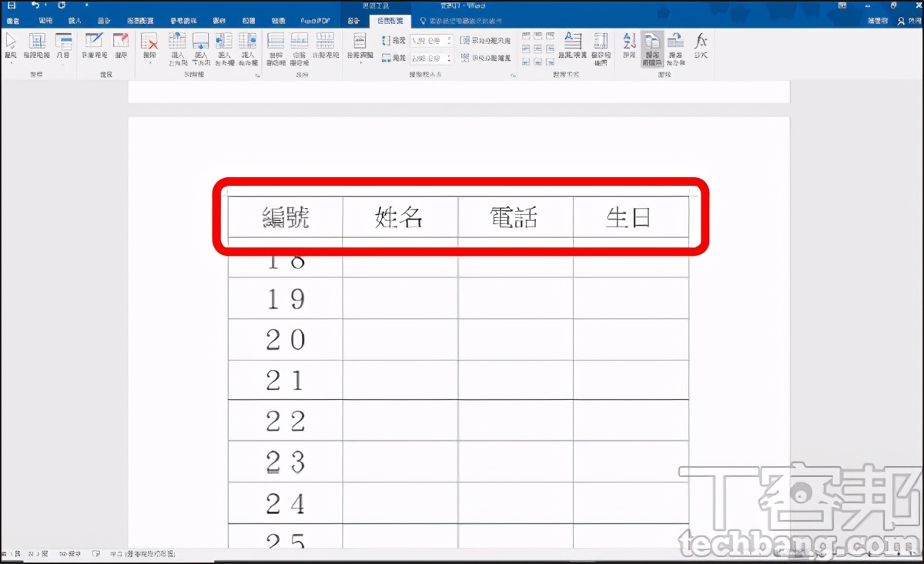Click inside the 姓名 header cell

tap(398, 218)
